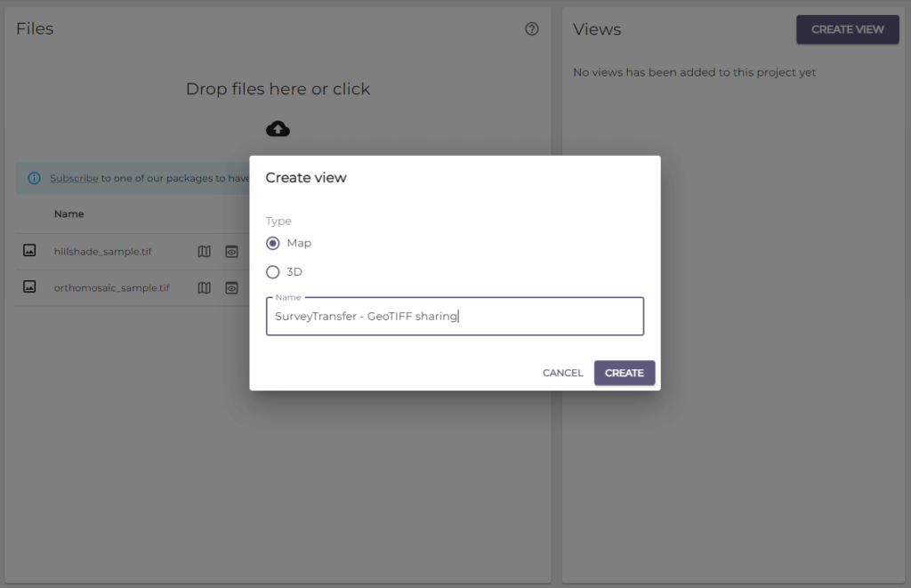This screenshot has height=588, width=911.
Task: Confirm with the Create button in dialog
Action: [624, 373]
